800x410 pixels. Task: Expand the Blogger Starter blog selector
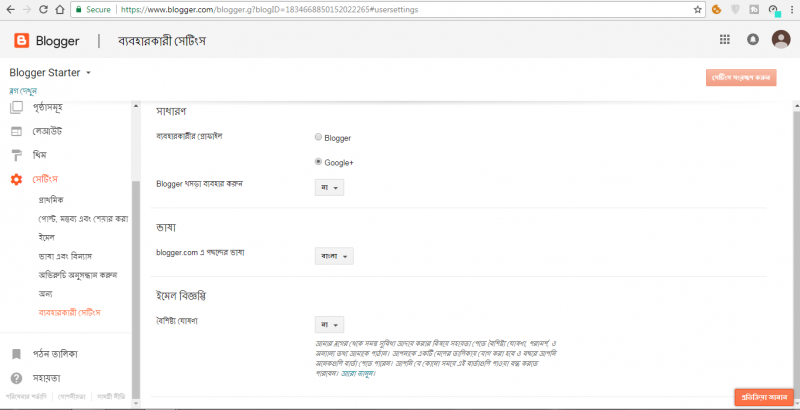coord(88,73)
